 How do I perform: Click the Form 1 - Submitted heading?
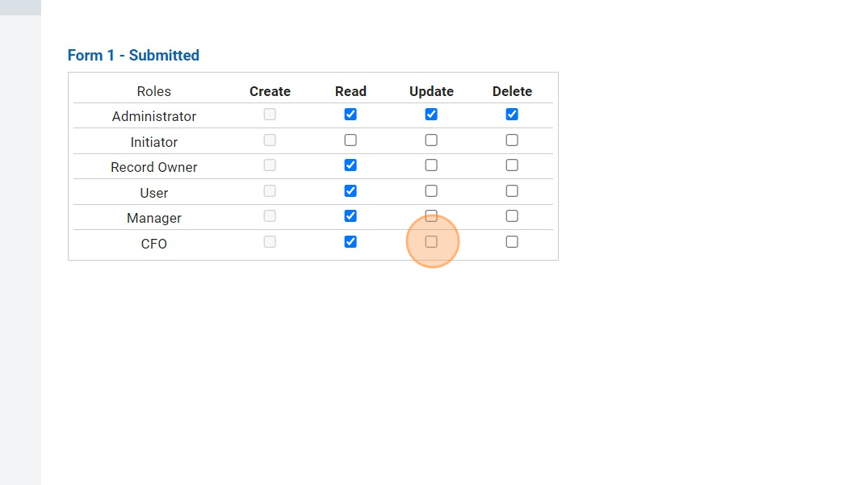tap(133, 56)
